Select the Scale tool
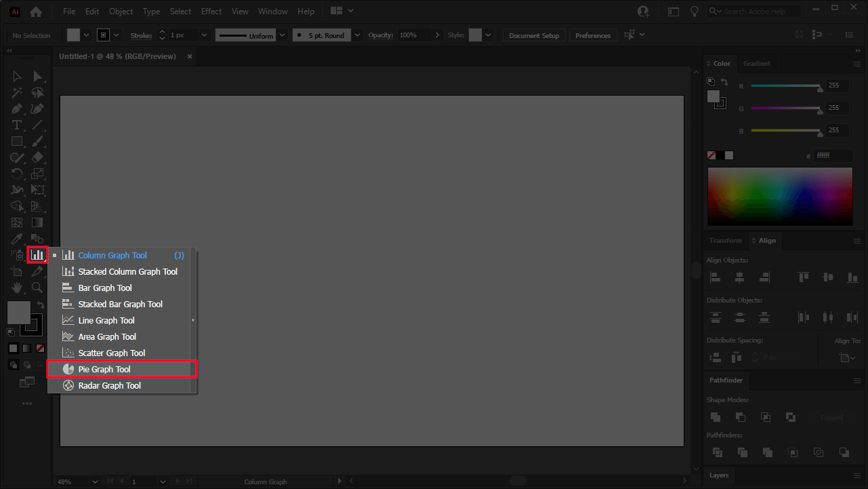Screen dimensions: 868x489 point(38,174)
